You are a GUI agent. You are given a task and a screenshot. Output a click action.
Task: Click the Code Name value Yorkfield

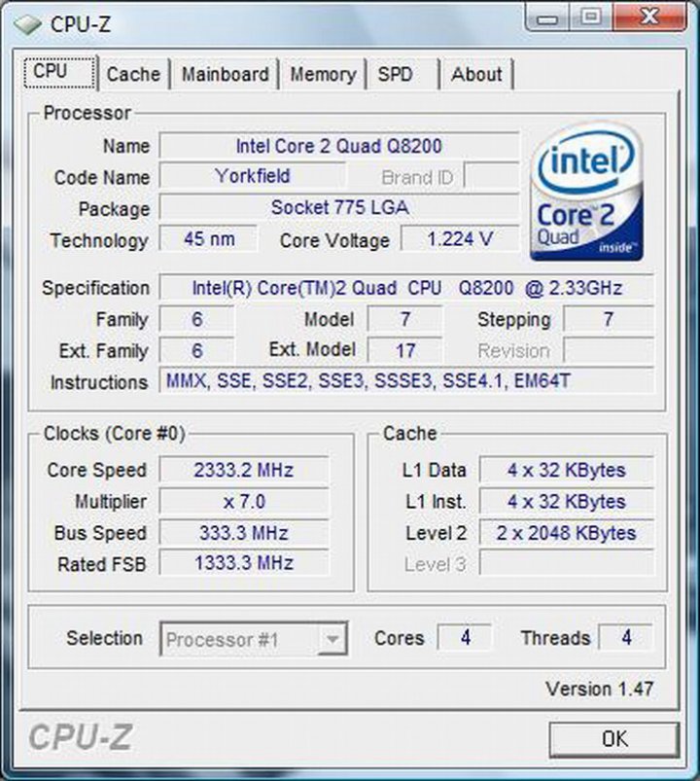pos(253,176)
